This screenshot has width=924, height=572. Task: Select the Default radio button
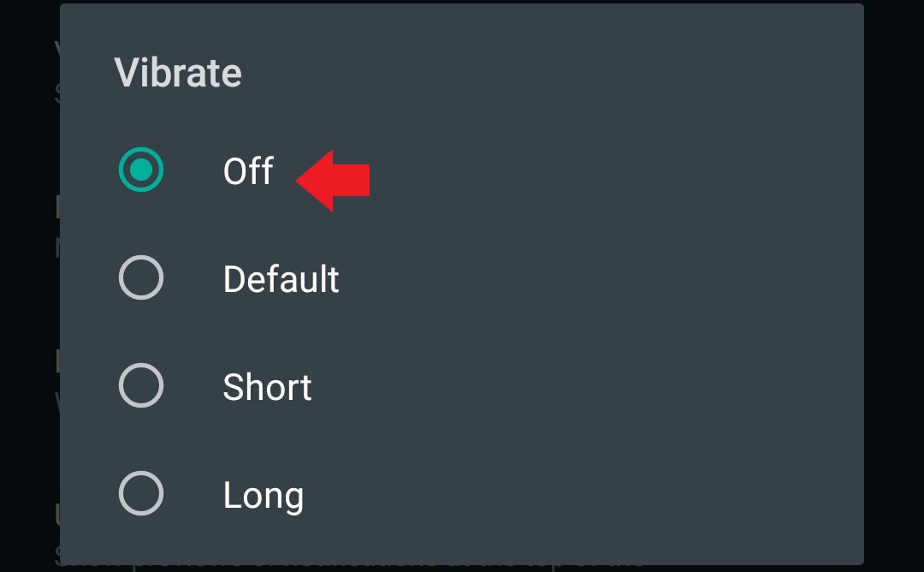[141, 278]
